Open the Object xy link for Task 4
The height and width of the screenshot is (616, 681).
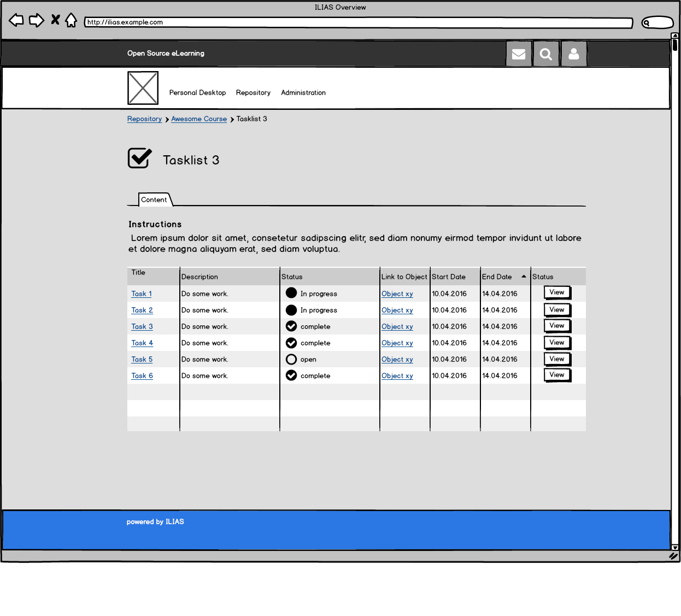click(x=397, y=343)
